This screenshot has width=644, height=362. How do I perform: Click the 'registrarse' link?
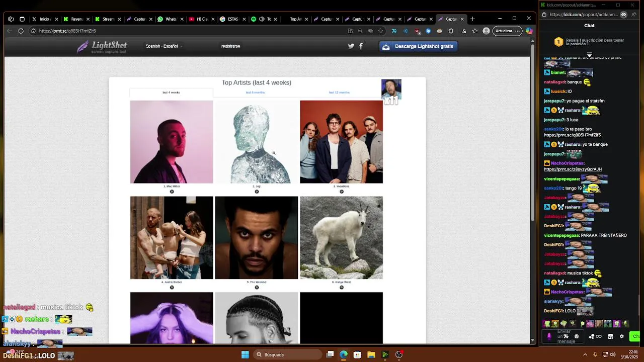230,46
